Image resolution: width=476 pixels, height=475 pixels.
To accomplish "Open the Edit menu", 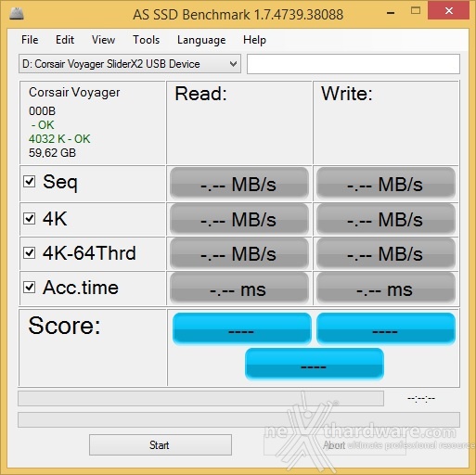I will pyautogui.click(x=65, y=40).
